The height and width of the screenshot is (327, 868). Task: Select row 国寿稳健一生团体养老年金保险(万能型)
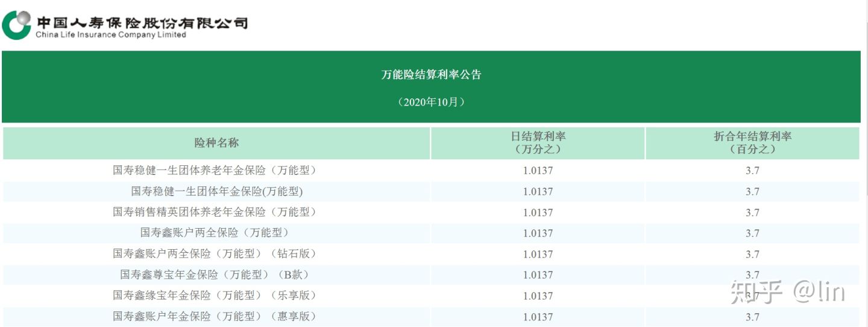(431, 171)
